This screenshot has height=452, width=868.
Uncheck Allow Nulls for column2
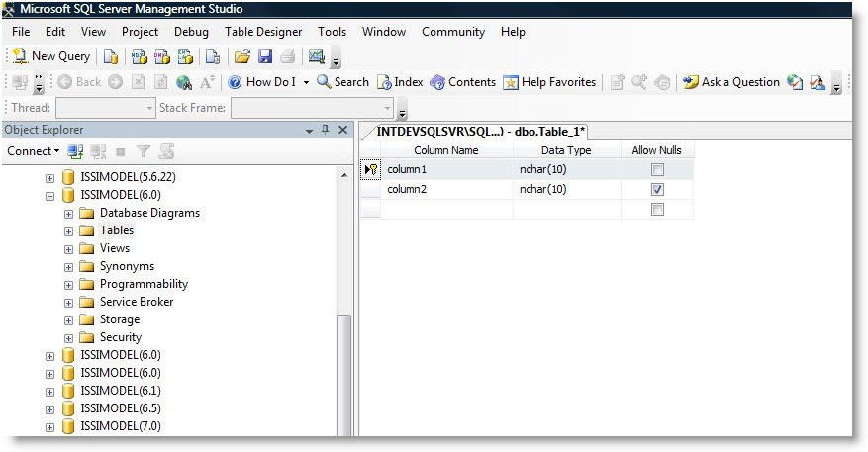657,189
